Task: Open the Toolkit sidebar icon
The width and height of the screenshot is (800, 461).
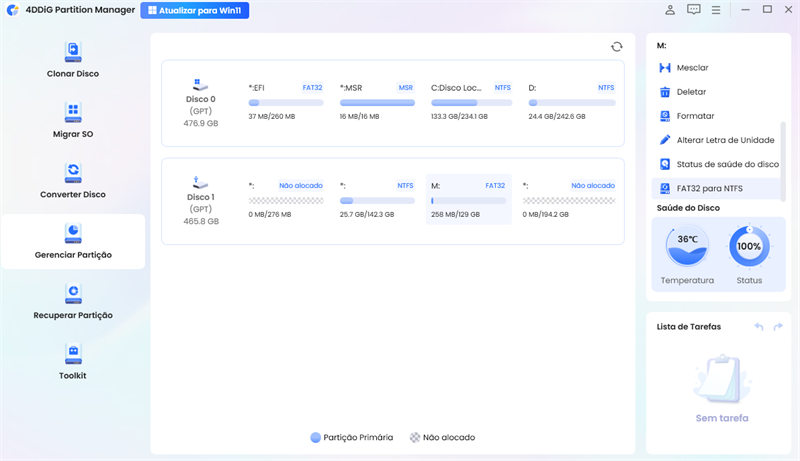Action: [x=73, y=352]
